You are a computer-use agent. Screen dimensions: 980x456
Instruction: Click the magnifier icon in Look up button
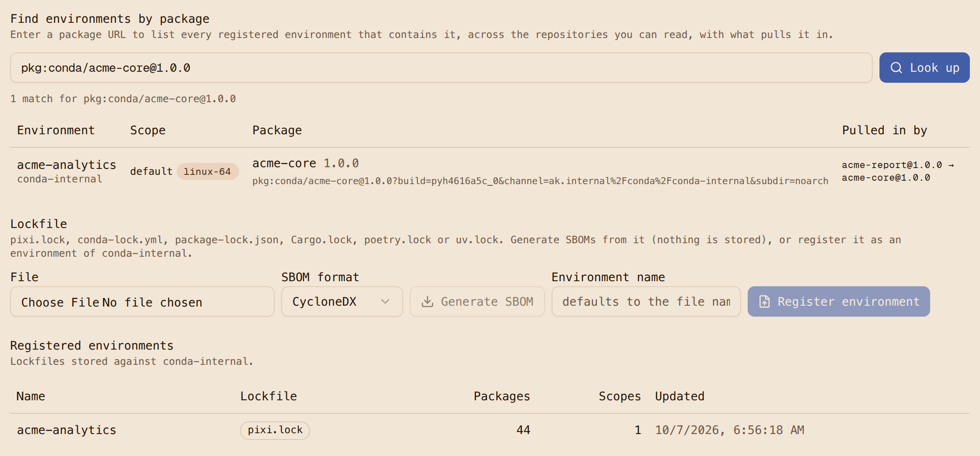896,68
